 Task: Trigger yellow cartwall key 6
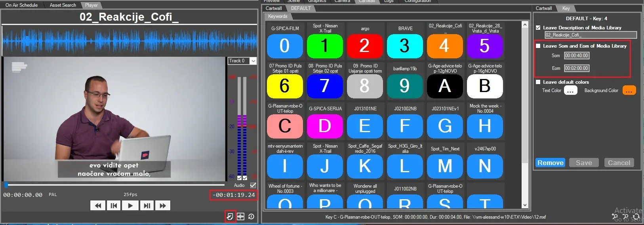tap(285, 86)
